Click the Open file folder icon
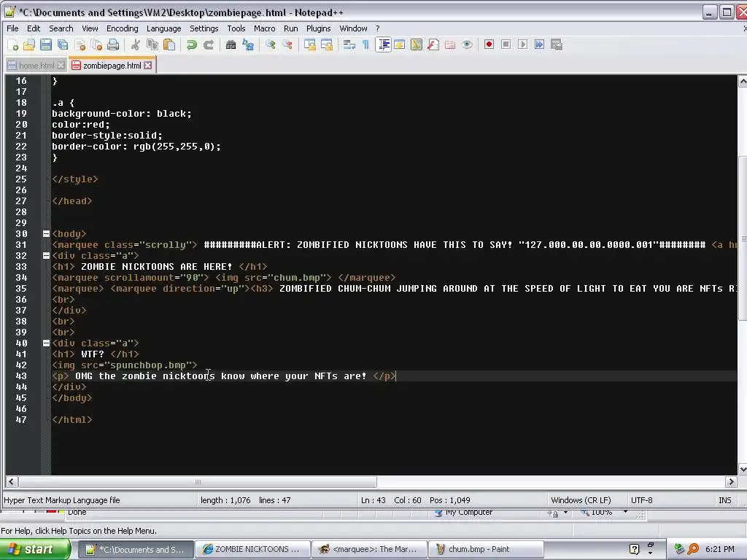The width and height of the screenshot is (747, 560). [x=29, y=44]
